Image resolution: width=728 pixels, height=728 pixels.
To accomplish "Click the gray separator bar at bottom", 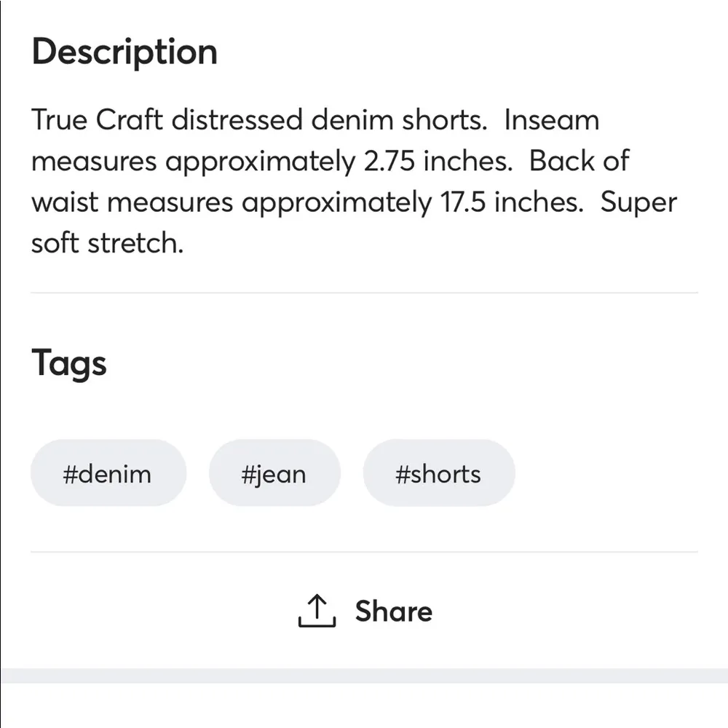I will coord(364,676).
